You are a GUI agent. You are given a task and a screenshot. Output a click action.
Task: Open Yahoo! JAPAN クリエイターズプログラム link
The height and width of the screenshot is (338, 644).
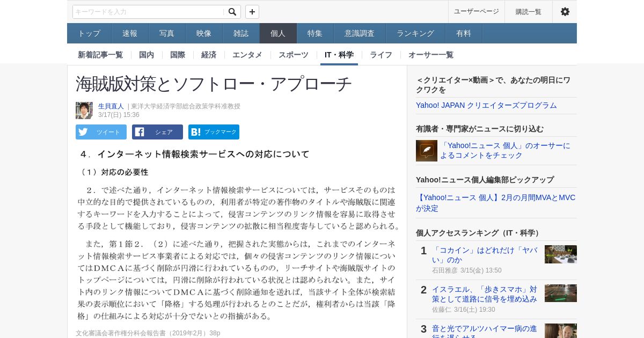(486, 105)
